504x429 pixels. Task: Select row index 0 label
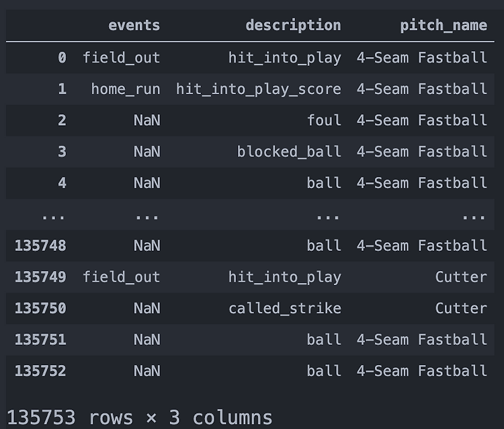pos(62,58)
